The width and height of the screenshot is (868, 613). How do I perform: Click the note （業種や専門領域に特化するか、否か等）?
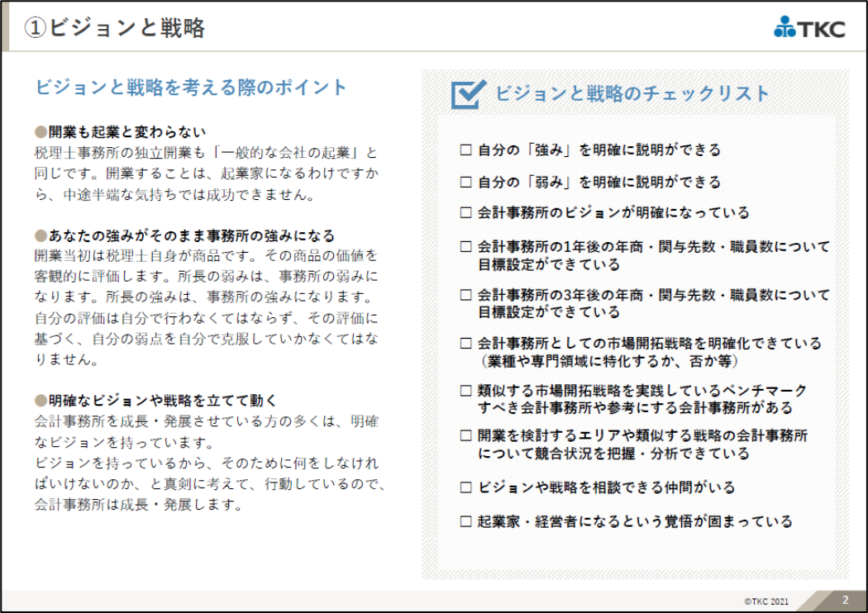[609, 361]
